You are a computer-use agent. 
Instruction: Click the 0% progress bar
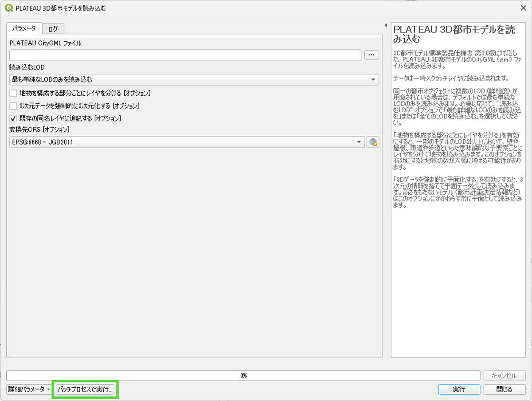pyautogui.click(x=243, y=375)
